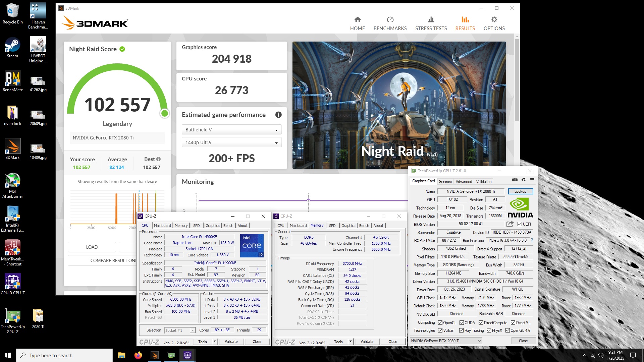Open the notification center on taskbar
This screenshot has width=644, height=362.
tap(633, 355)
